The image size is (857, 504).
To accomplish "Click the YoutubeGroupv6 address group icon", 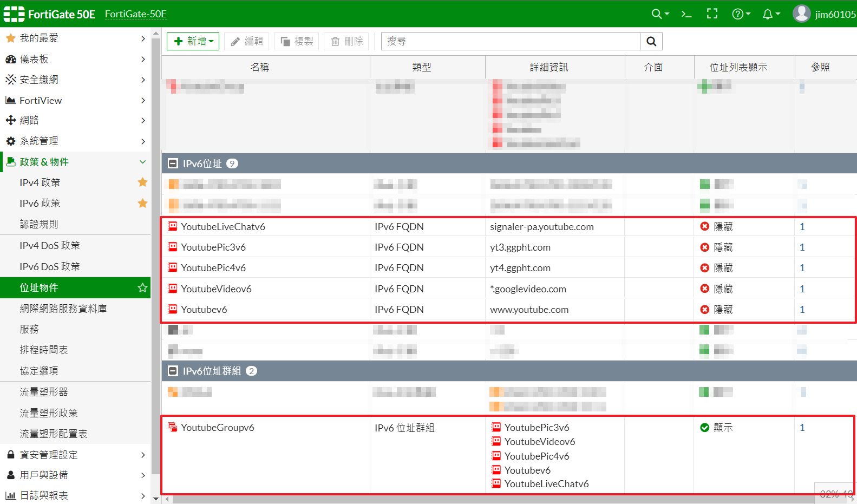I will click(172, 427).
